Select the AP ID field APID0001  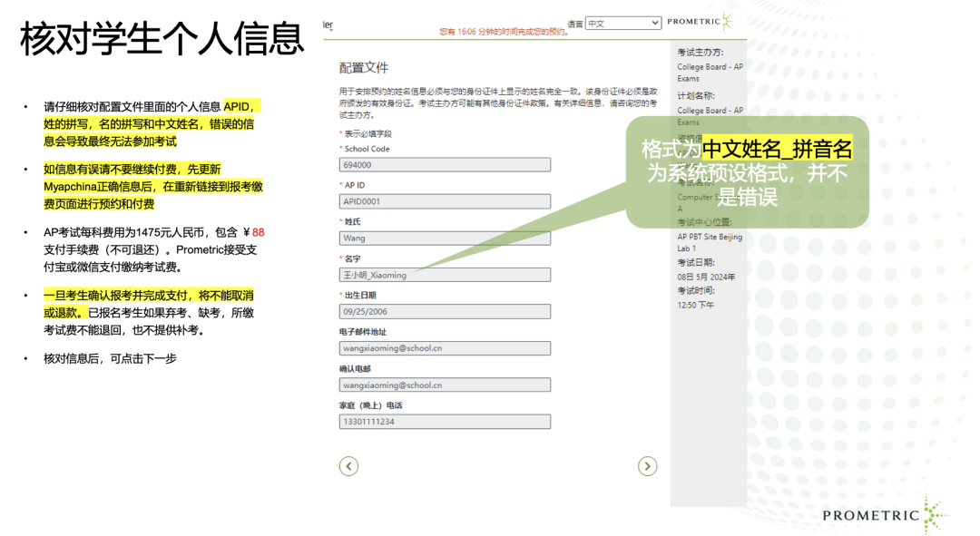445,201
